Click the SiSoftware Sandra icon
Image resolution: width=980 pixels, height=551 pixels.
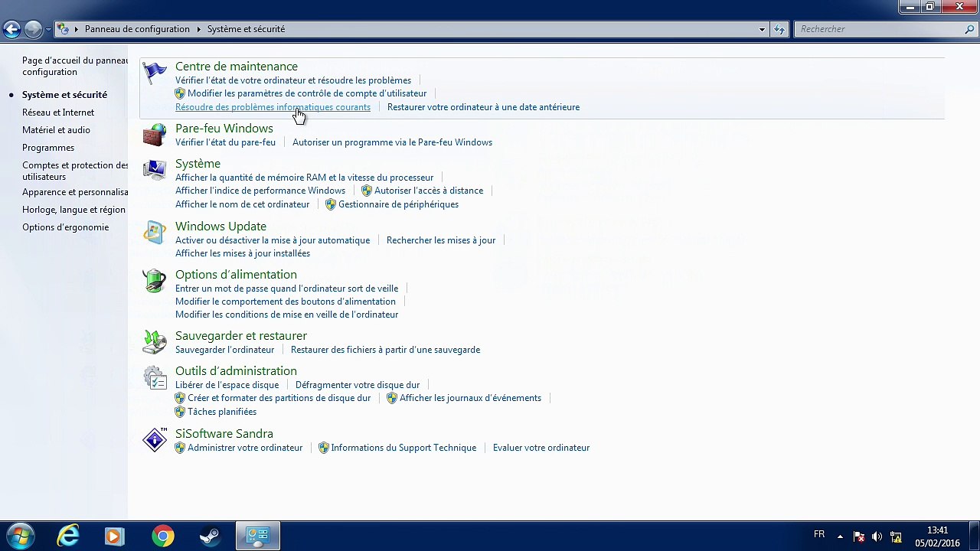click(155, 440)
